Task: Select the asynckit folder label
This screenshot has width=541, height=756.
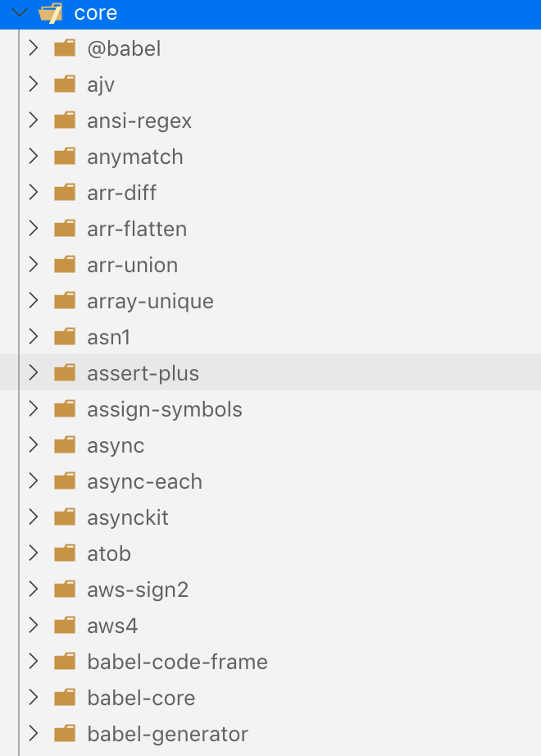Action: [x=128, y=517]
